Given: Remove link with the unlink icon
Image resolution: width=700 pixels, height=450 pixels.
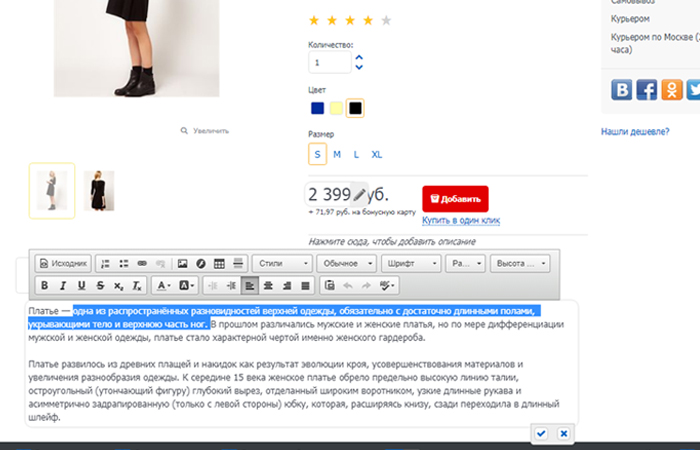Looking at the screenshot, I should (160, 263).
